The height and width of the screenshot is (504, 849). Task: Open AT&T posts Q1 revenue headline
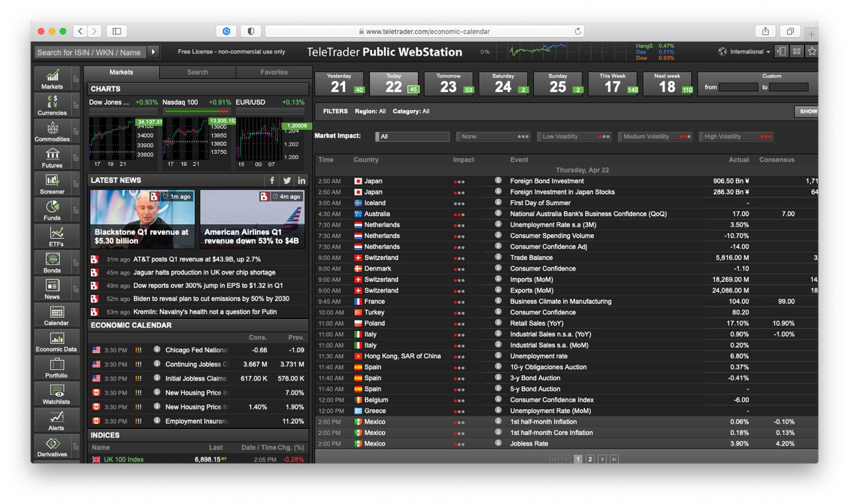point(197,259)
